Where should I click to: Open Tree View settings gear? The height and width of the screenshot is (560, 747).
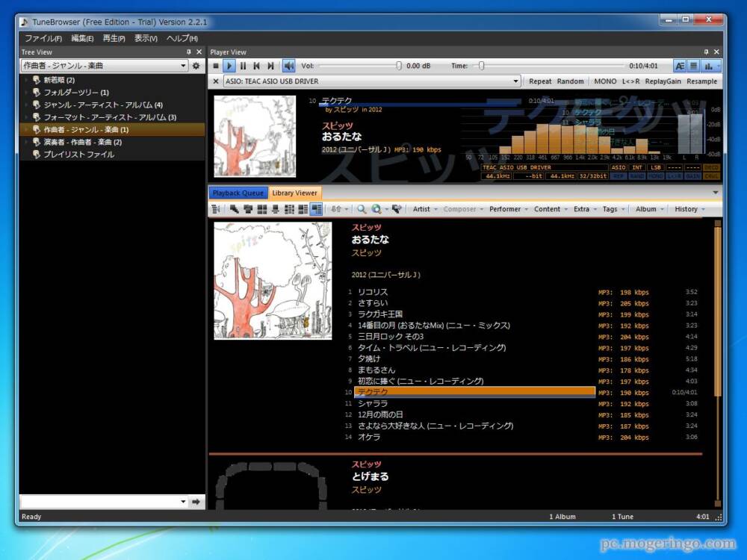pyautogui.click(x=196, y=66)
